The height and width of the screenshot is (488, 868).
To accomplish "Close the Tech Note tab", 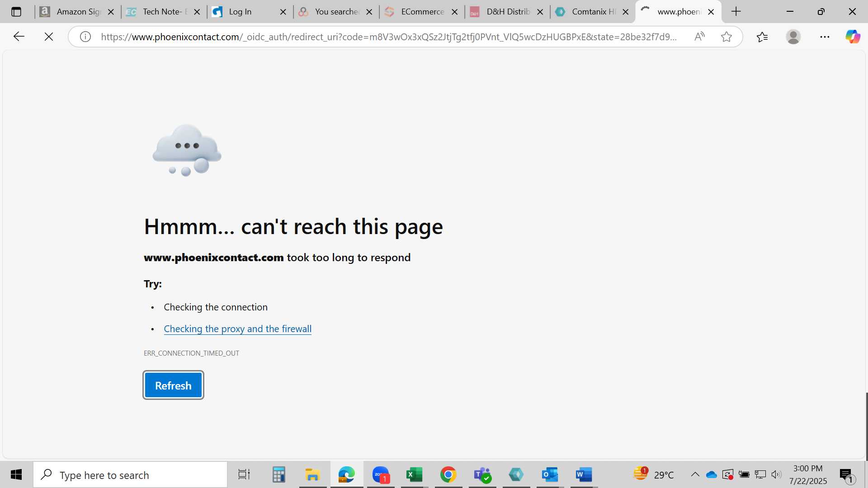I will click(x=197, y=12).
